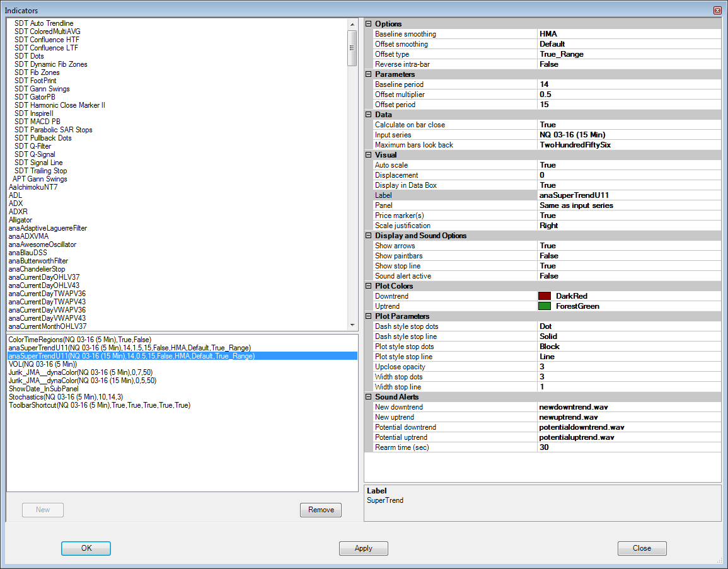
Task: Edit Baseline period value 14
Action: (629, 84)
